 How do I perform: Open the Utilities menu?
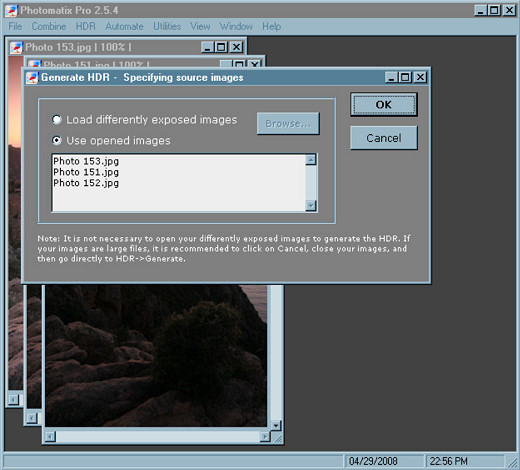coord(167,26)
